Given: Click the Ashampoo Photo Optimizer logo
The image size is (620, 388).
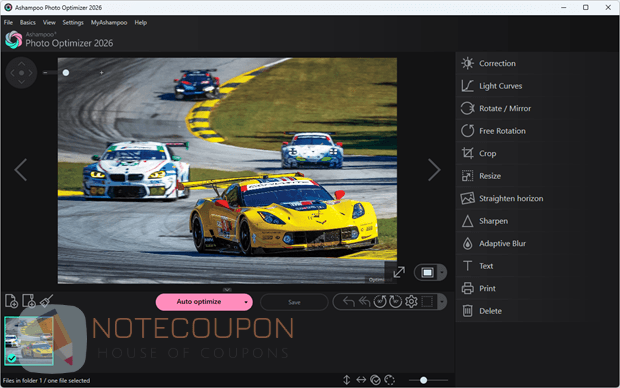Looking at the screenshot, I should coord(13,40).
